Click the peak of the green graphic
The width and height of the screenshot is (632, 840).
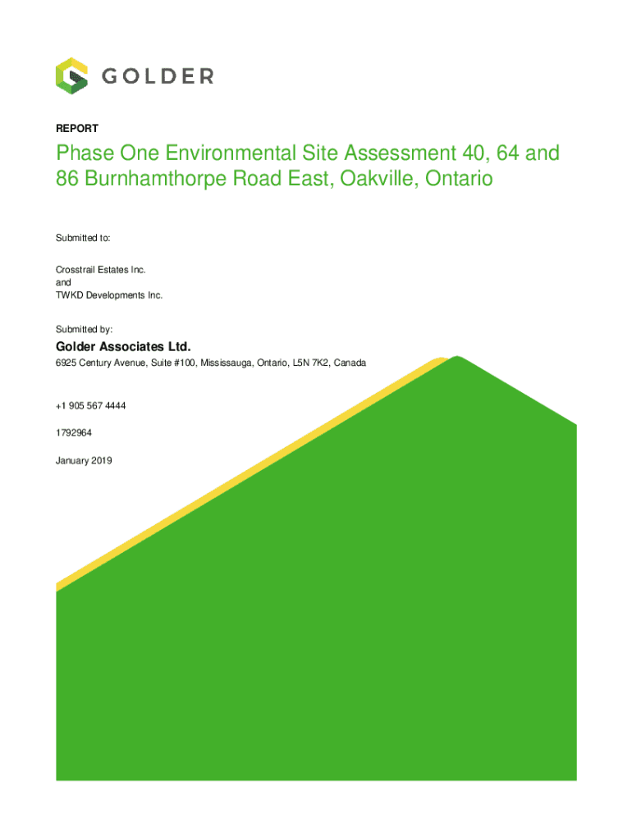click(x=456, y=358)
